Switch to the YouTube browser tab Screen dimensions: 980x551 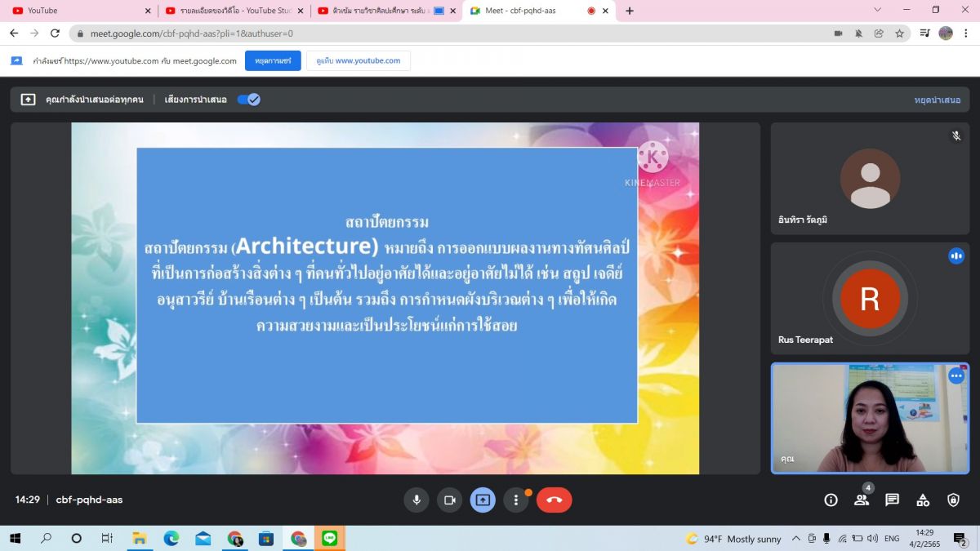click(x=78, y=11)
